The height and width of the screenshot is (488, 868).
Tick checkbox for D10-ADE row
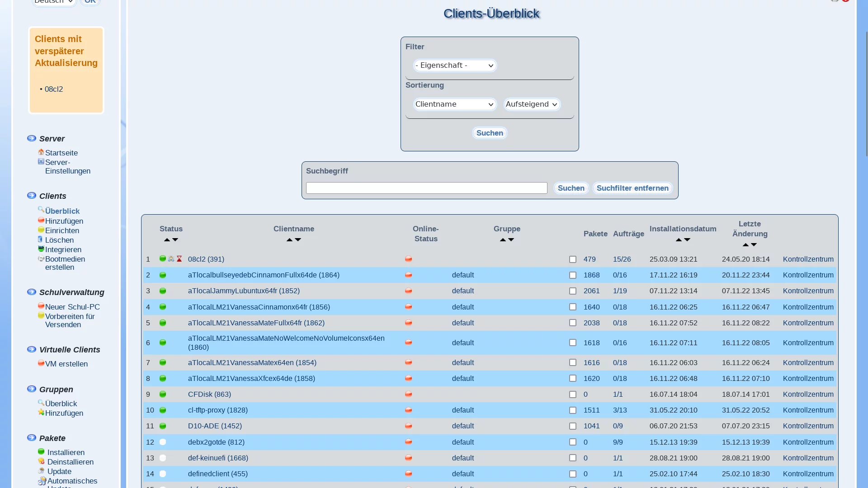point(573,426)
